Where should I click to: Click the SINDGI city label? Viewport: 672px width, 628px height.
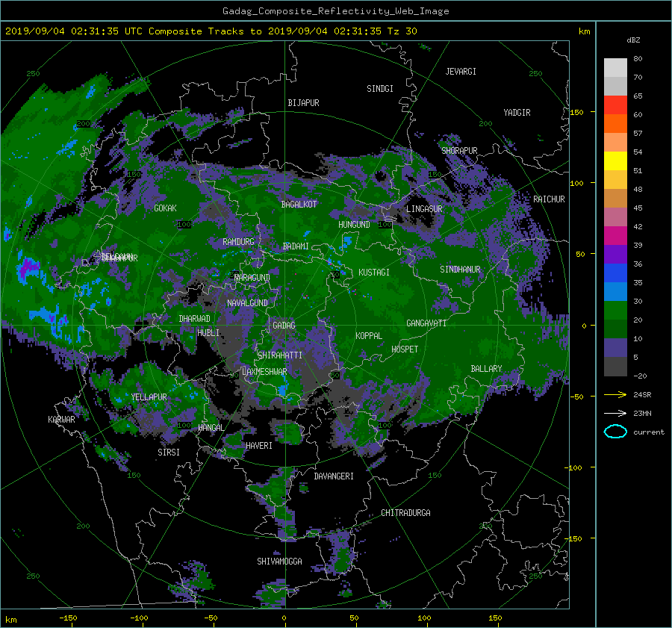(380, 89)
